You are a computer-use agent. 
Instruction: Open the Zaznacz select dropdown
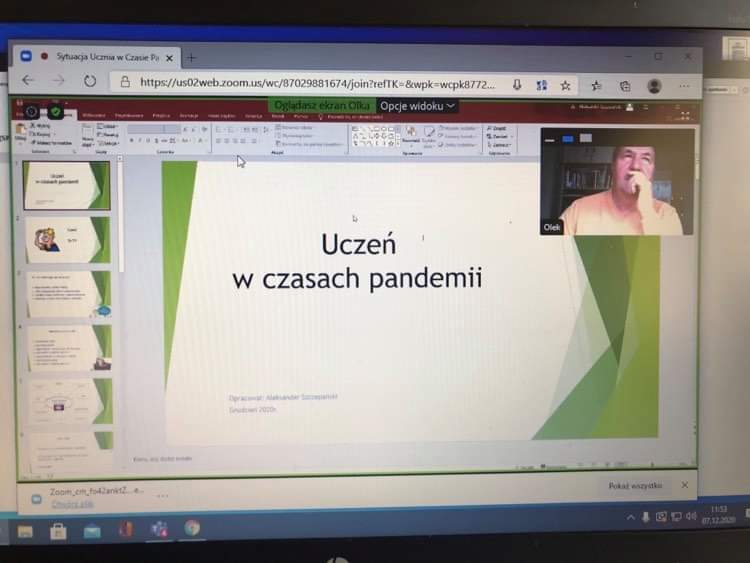[x=500, y=144]
